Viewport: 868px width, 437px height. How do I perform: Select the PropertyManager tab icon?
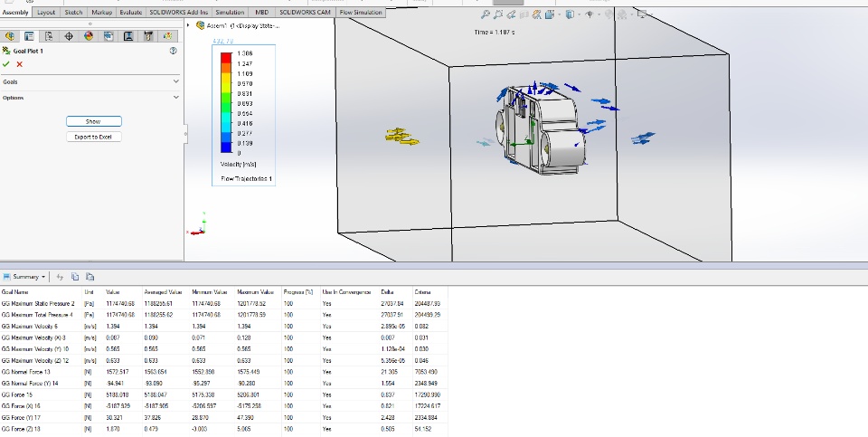(x=29, y=36)
